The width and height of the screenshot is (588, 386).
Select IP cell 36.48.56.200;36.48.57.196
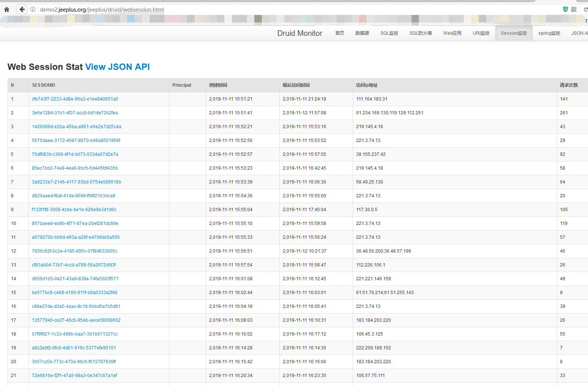pyautogui.click(x=454, y=251)
